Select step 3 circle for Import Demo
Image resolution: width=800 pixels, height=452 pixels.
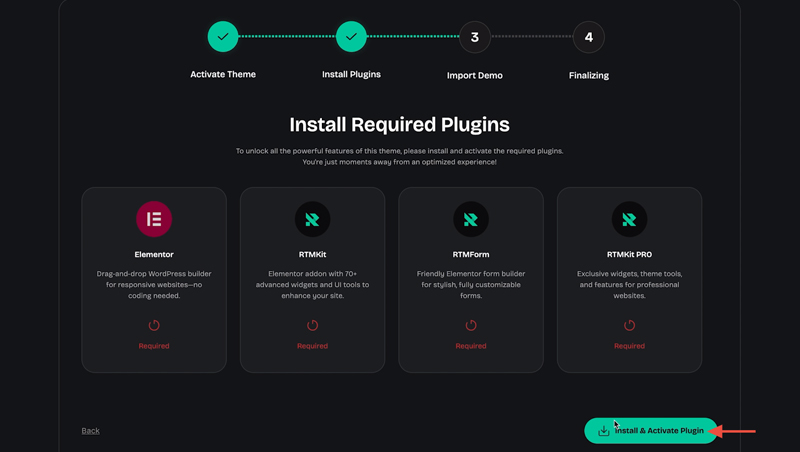coord(474,37)
